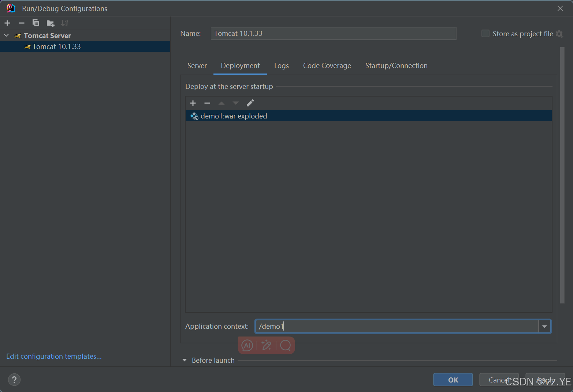
Task: Open project file storage settings gear
Action: 559,34
